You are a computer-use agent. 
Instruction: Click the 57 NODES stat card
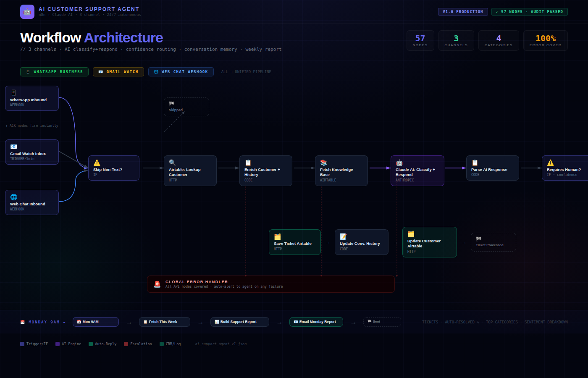[x=420, y=41]
